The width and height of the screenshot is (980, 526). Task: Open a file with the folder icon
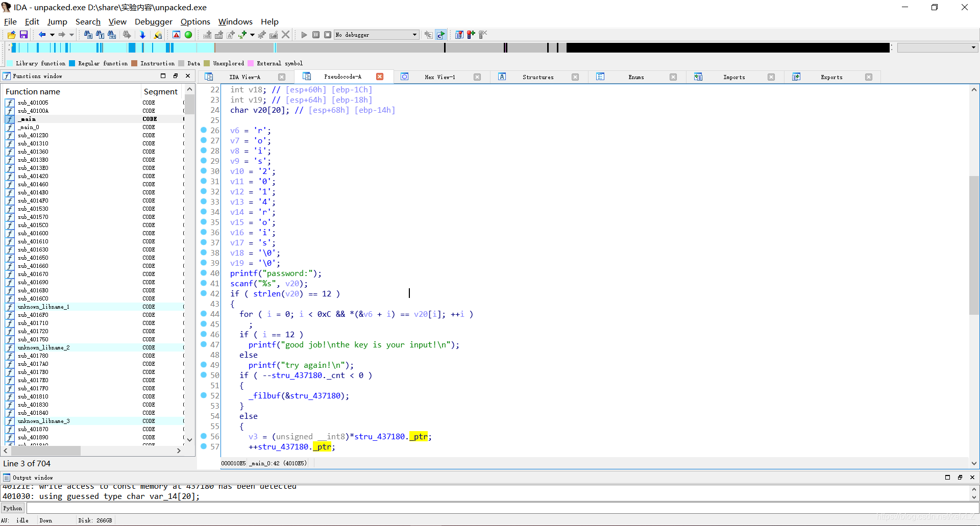[11, 35]
